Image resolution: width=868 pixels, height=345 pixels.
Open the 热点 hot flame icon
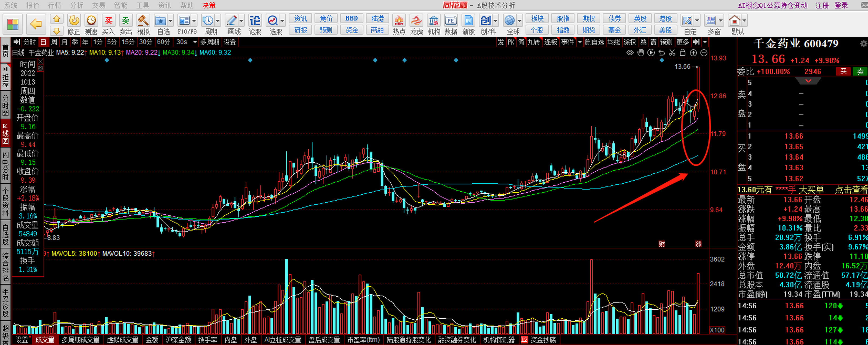tap(399, 20)
